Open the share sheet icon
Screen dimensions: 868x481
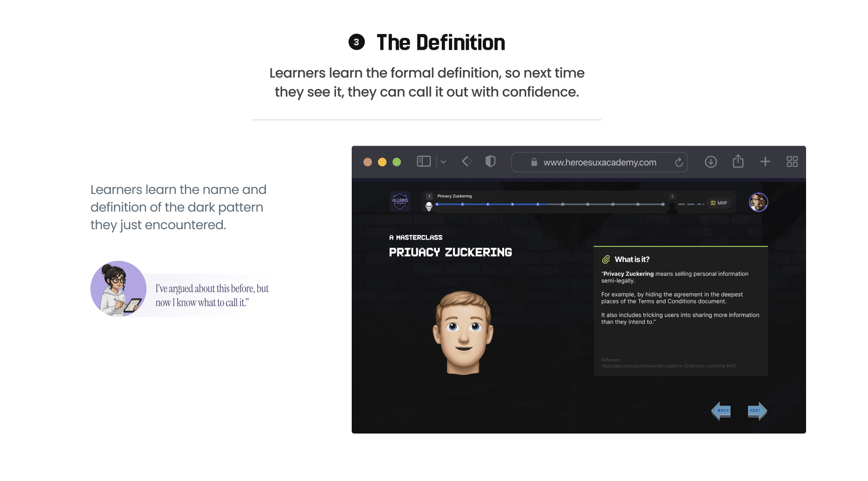tap(738, 161)
